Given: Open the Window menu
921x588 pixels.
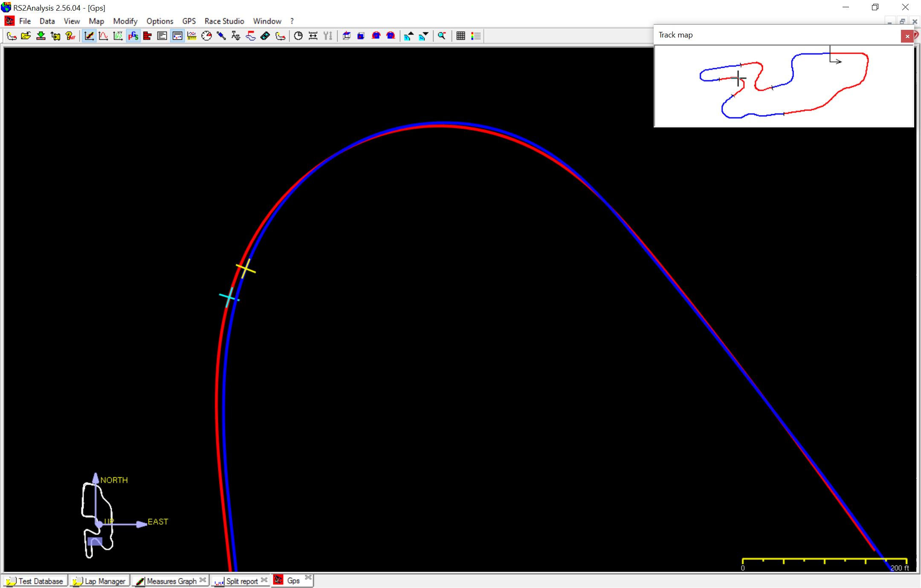Looking at the screenshot, I should pyautogui.click(x=267, y=21).
